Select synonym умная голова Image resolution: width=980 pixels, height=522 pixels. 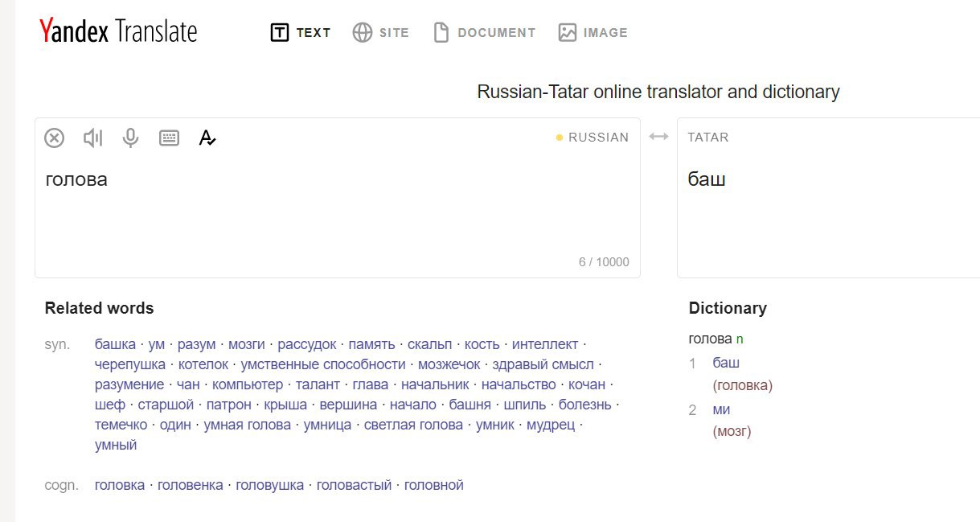pyautogui.click(x=248, y=425)
